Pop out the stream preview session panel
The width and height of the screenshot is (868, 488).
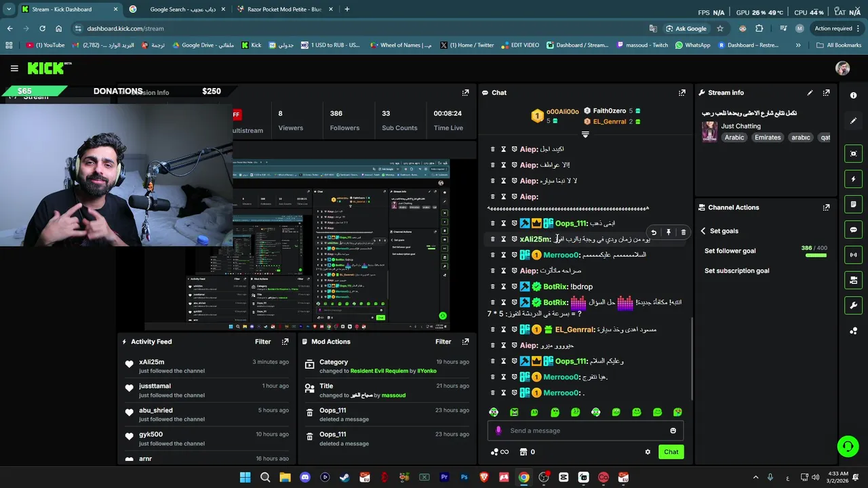click(465, 93)
